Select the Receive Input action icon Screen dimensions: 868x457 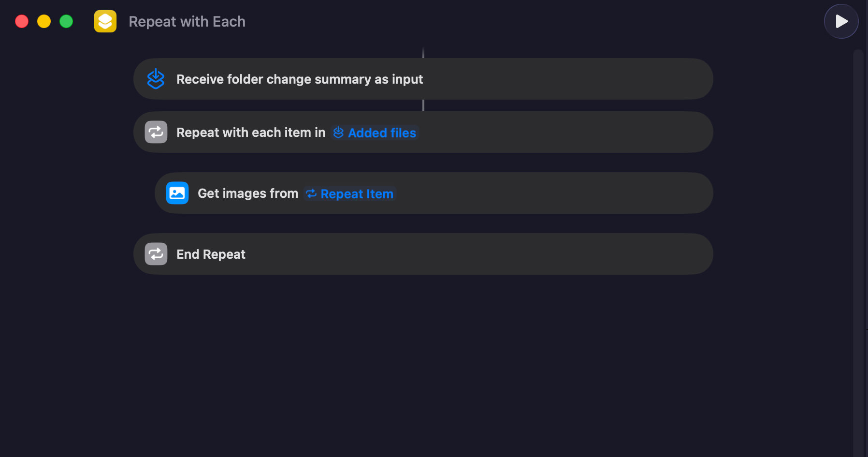click(x=156, y=79)
